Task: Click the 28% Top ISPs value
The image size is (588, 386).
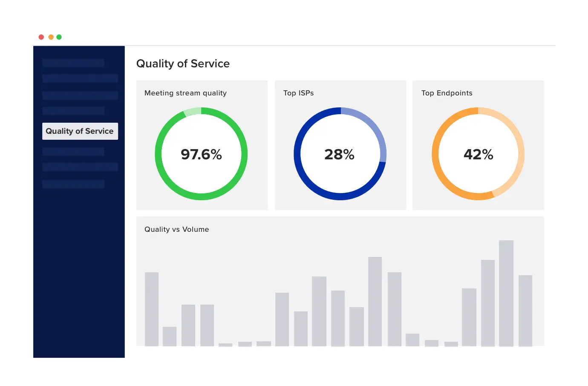Action: coord(339,154)
